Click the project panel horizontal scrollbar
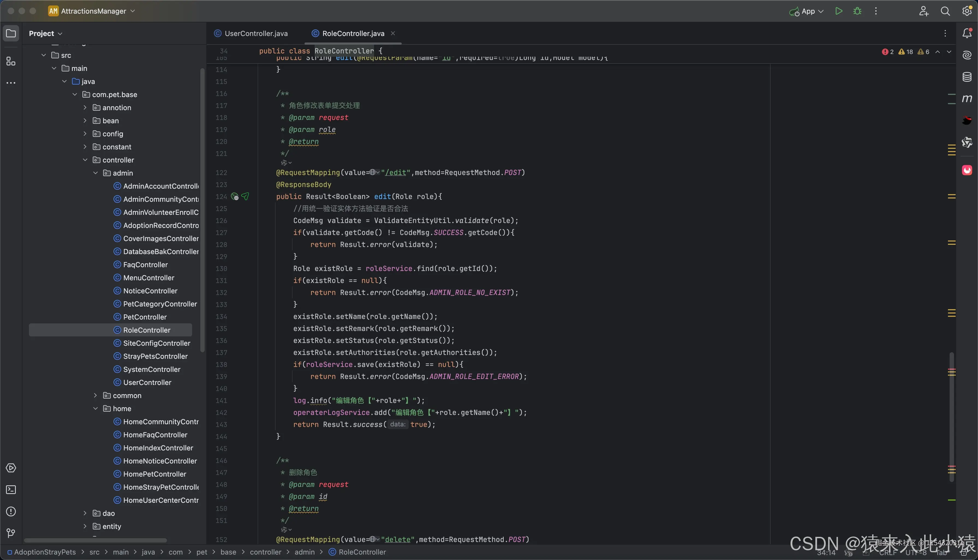The height and width of the screenshot is (560, 978). (95, 540)
